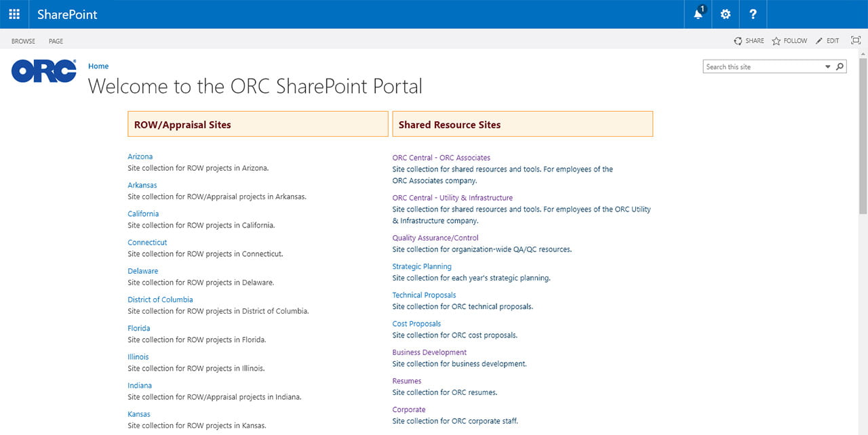Screen dimensions: 868x435
Task: Open the BROWSE ribbon tab
Action: 23,41
